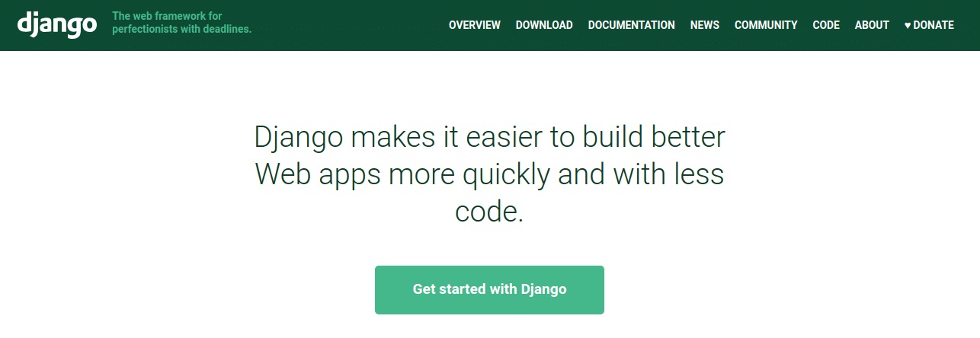This screenshot has height=338, width=980.
Task: Open the About page link
Action: (x=872, y=25)
